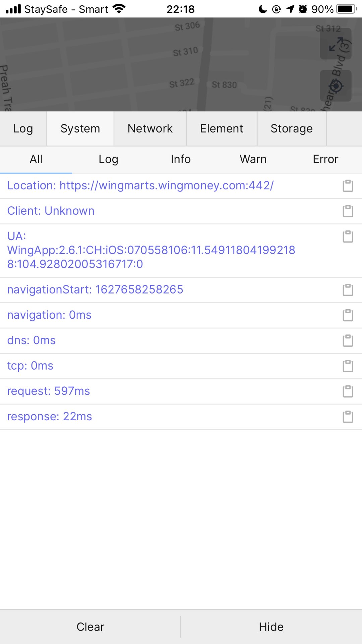Copy the navigationStart log entry
The image size is (362, 644).
(x=348, y=290)
